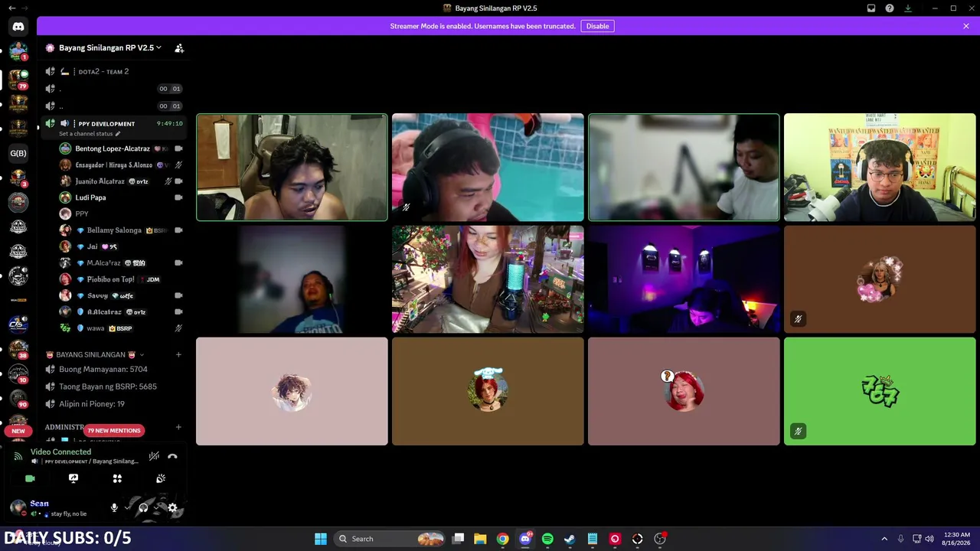Viewport: 980px width, 551px height.
Task: Focus the red-haired streamer's video tile
Action: (x=488, y=279)
